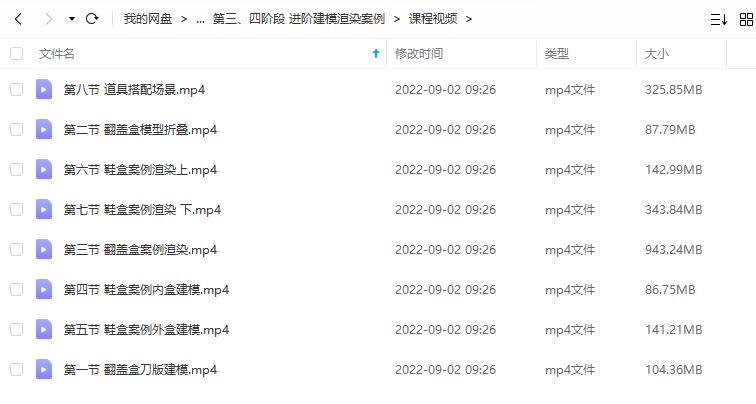Viewport: 756px width, 404px height.
Task: Go back with the left arrow button
Action: pyautogui.click(x=18, y=19)
